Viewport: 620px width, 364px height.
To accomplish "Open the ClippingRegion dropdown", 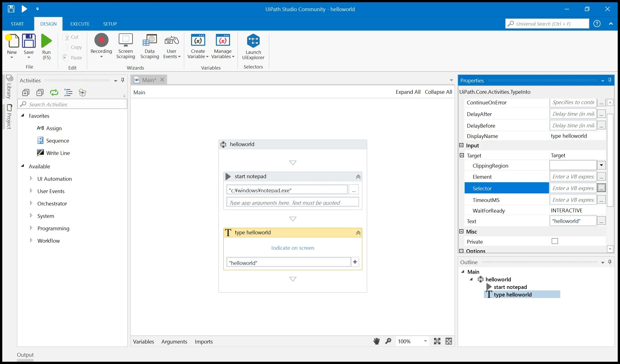I will 601,165.
